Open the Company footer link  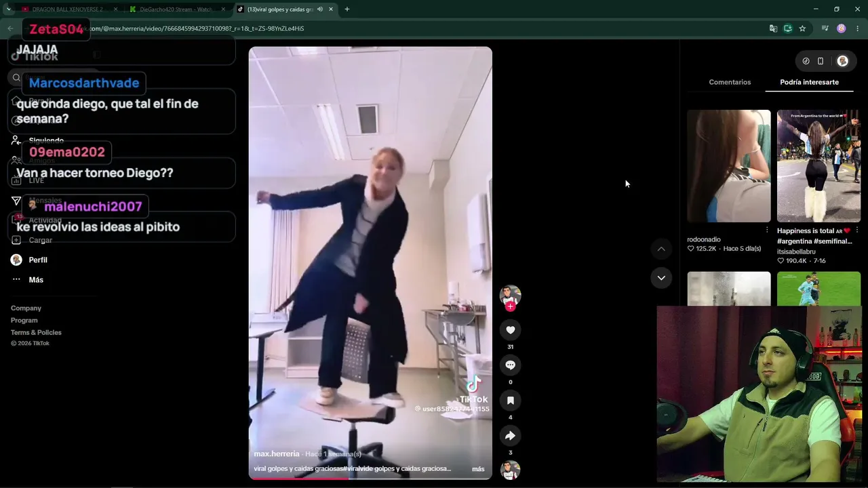coord(26,308)
